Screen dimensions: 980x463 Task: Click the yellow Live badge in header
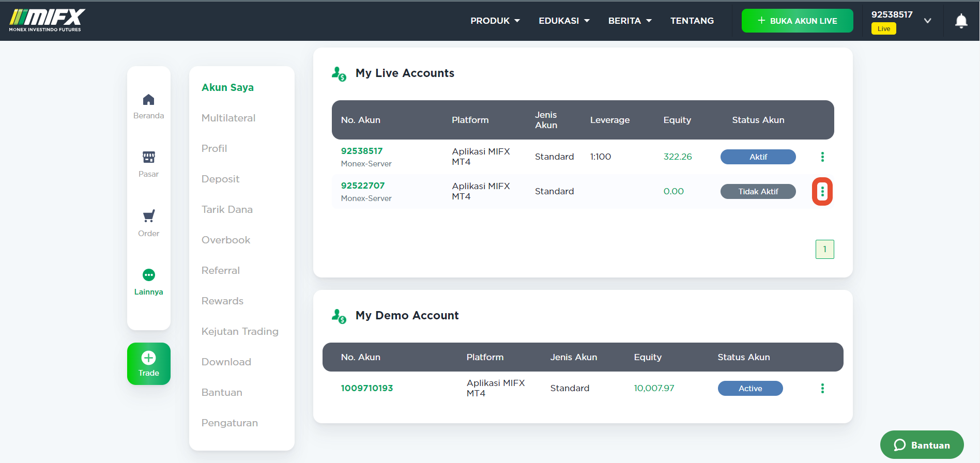tap(884, 28)
